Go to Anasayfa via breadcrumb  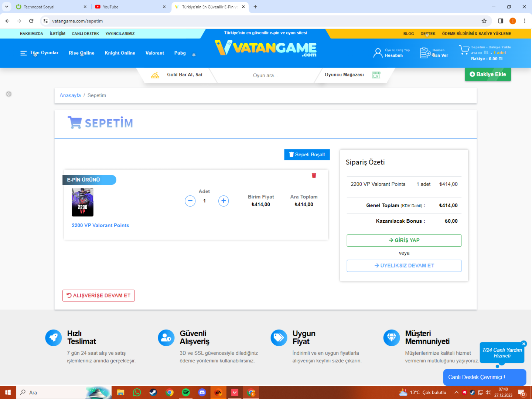[x=70, y=95]
